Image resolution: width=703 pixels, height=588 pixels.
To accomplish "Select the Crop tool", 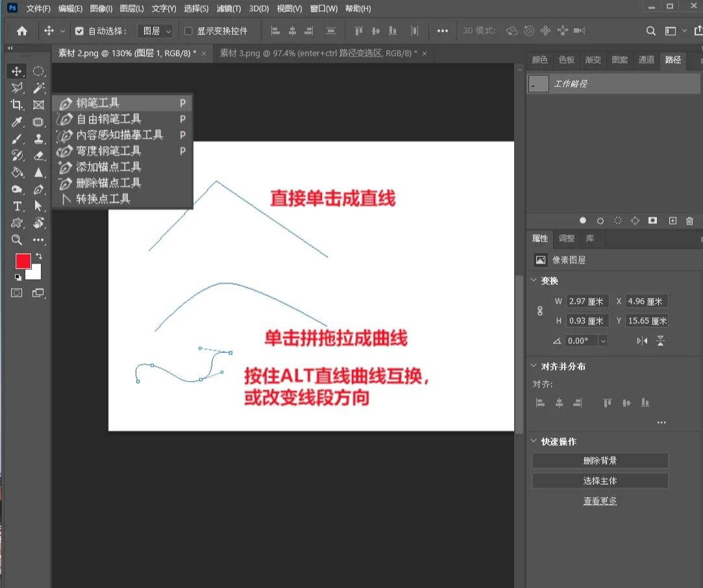I will tap(16, 104).
